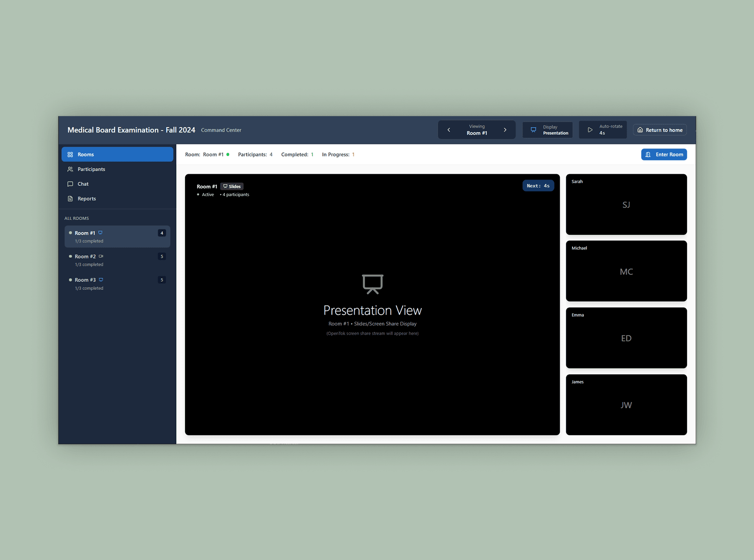
Task: Click the Participants people icon
Action: click(x=70, y=169)
